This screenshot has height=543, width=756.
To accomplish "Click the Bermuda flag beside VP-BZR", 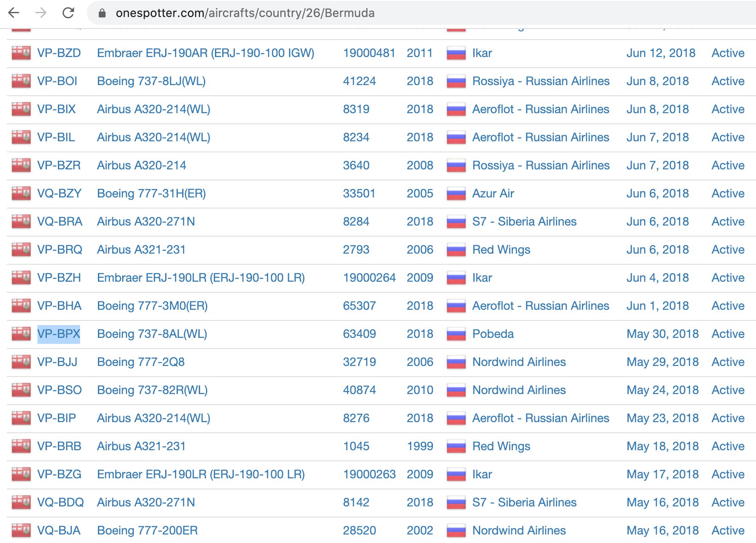I will tap(21, 166).
